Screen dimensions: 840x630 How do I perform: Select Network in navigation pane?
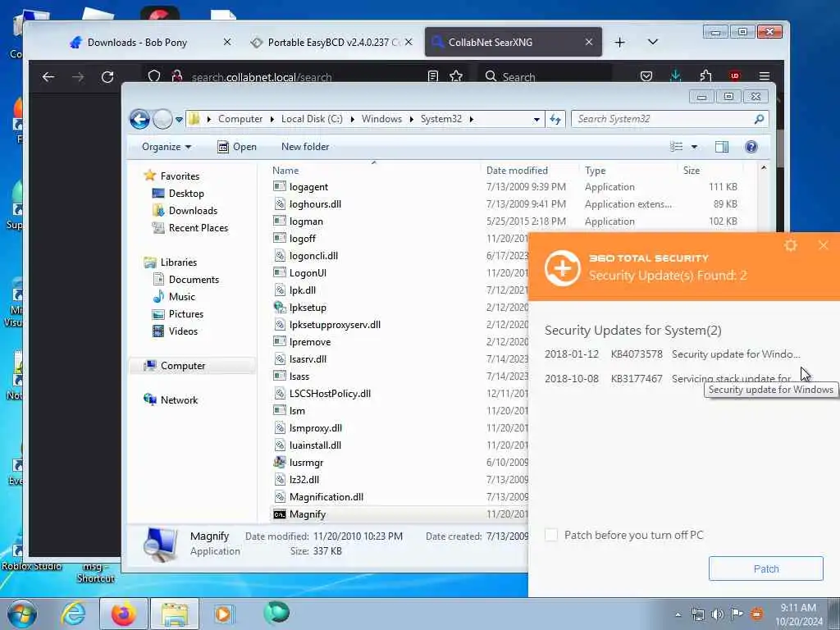tap(179, 400)
